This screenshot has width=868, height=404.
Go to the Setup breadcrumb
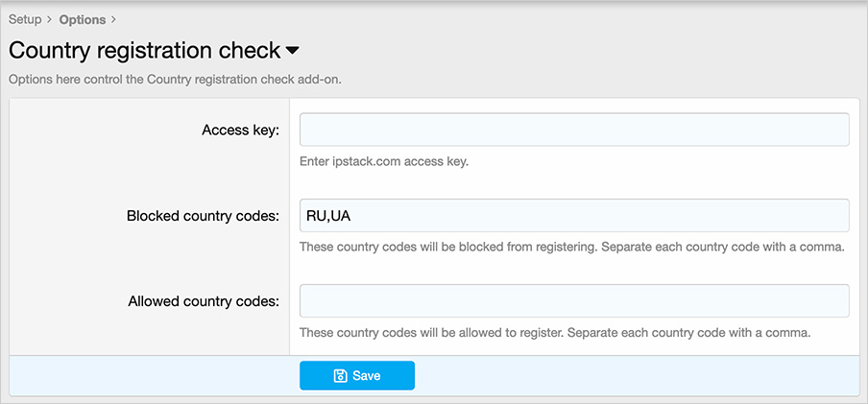25,19
